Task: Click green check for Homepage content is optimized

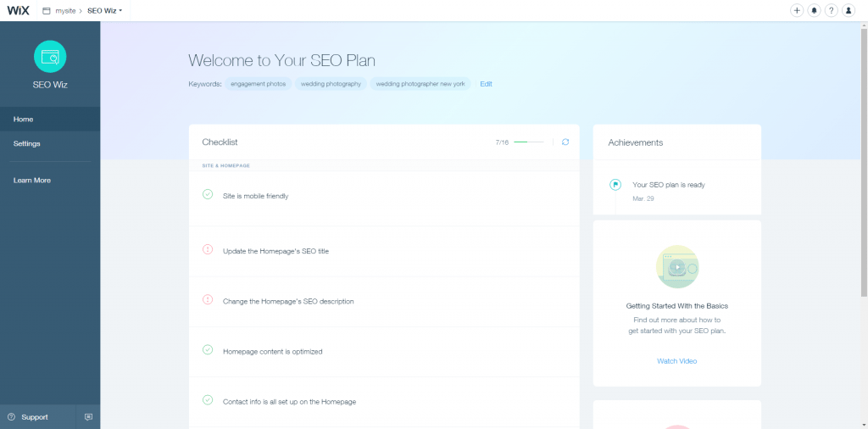Action: (x=208, y=350)
